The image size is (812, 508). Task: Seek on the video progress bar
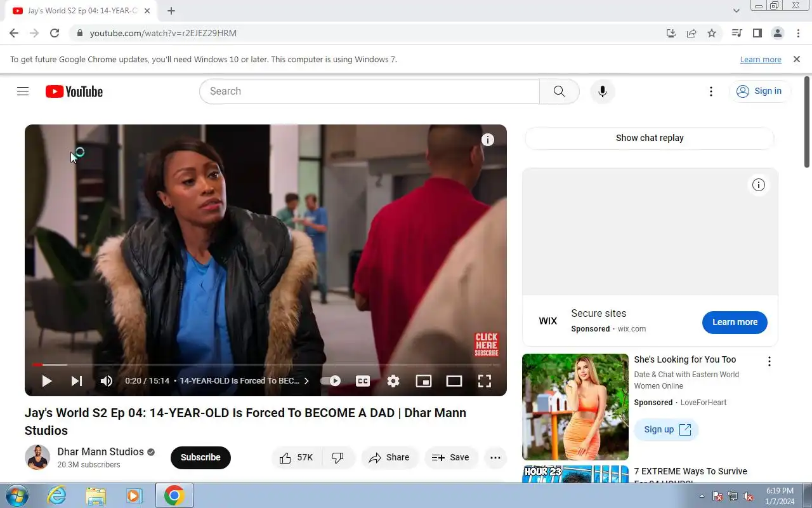click(266, 364)
